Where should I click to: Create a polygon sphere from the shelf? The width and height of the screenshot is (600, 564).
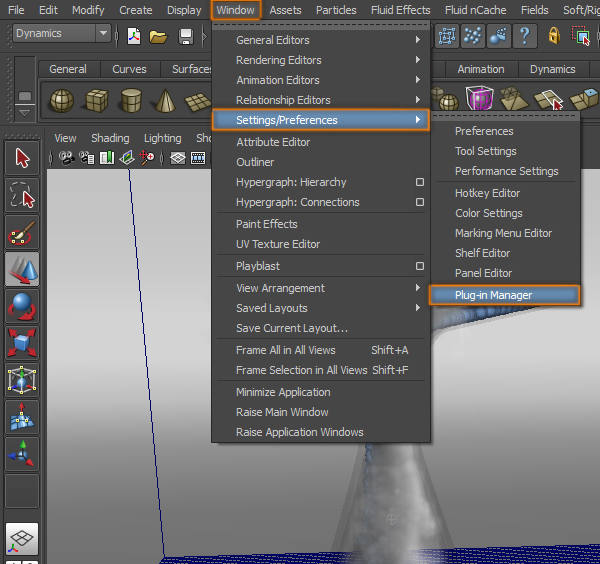click(x=62, y=101)
